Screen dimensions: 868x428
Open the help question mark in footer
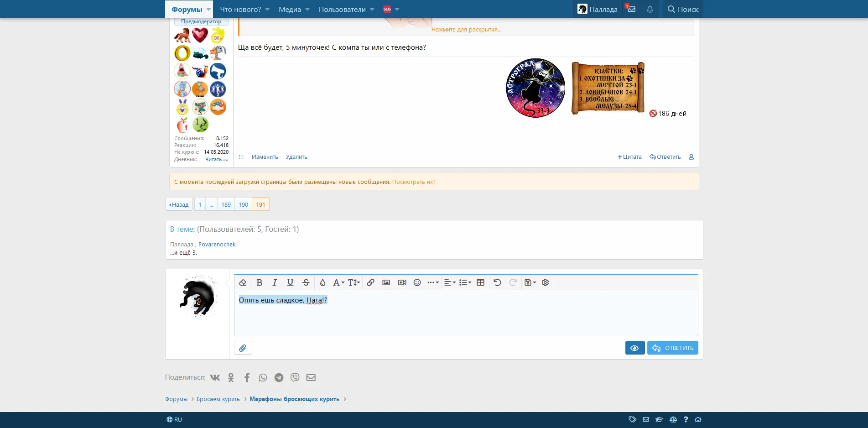[x=686, y=419]
